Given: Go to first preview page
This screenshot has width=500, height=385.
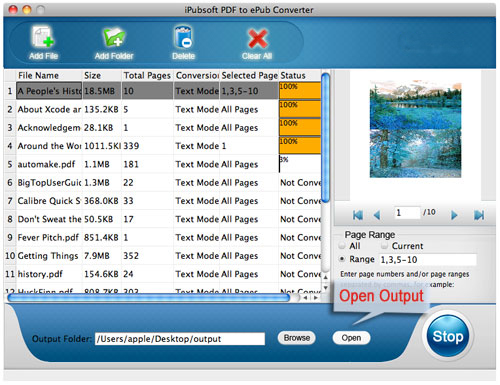Looking at the screenshot, I should (358, 215).
